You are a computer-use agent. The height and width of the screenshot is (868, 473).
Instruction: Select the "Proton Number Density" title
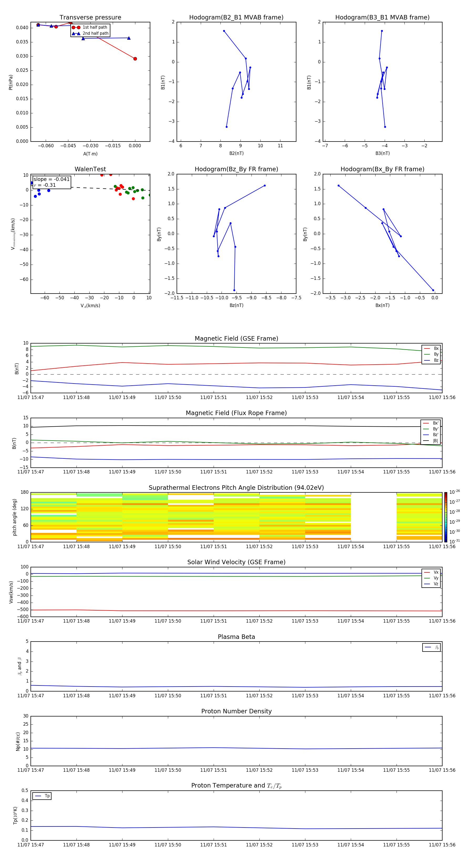click(x=236, y=711)
